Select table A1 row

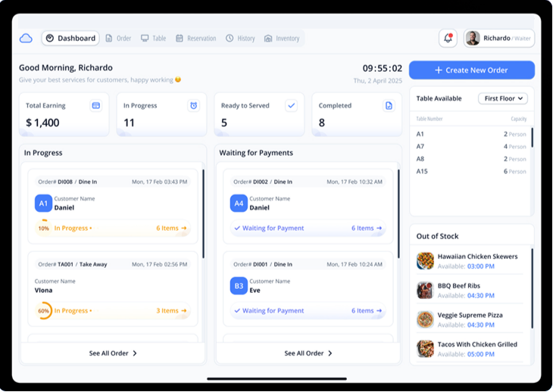(471, 134)
